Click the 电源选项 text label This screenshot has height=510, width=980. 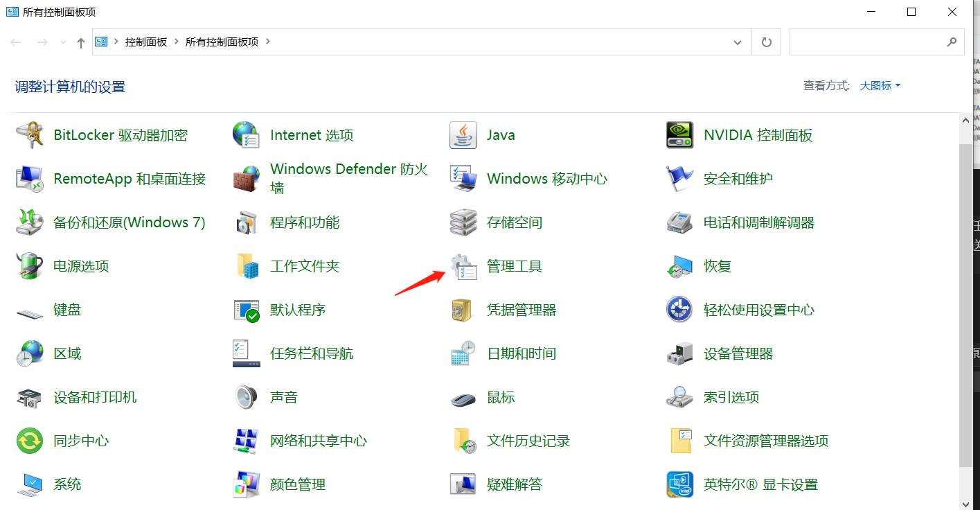81,266
